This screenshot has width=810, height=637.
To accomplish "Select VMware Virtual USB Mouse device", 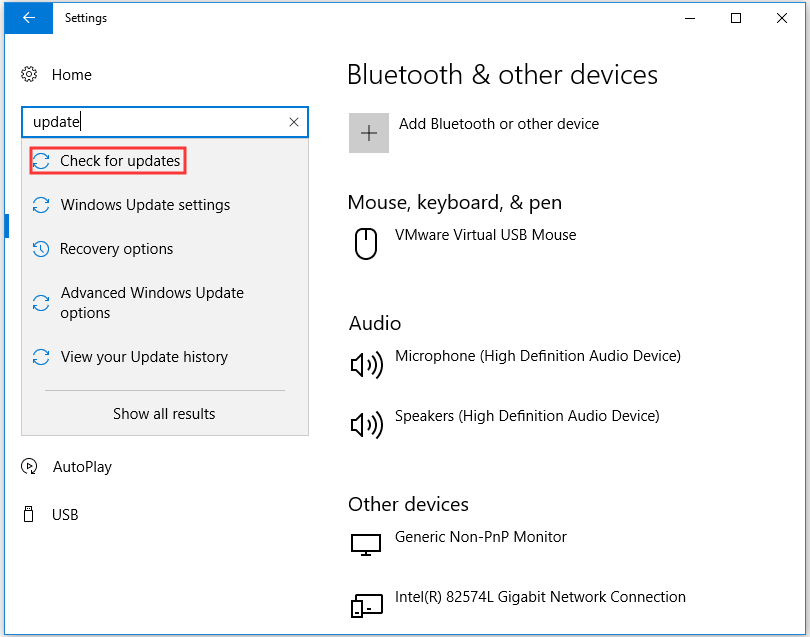I will point(486,235).
